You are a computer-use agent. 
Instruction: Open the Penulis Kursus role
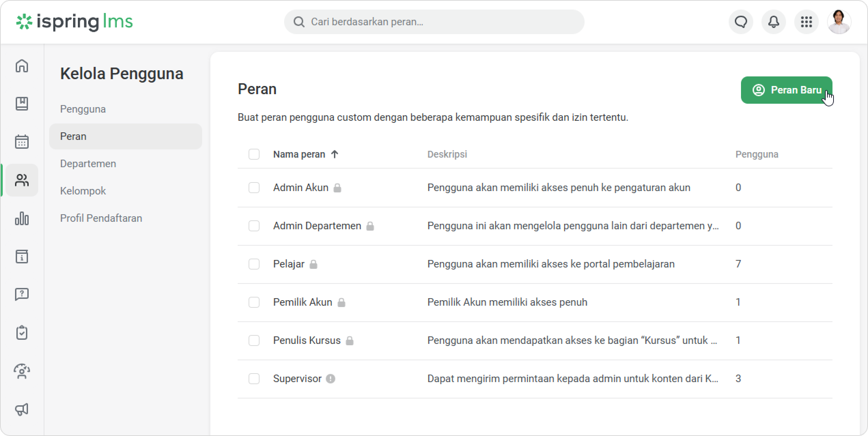pos(307,340)
